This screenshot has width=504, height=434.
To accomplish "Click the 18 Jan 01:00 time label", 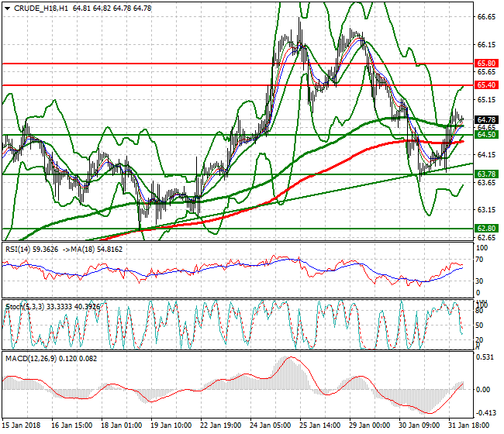I will coord(122,425).
